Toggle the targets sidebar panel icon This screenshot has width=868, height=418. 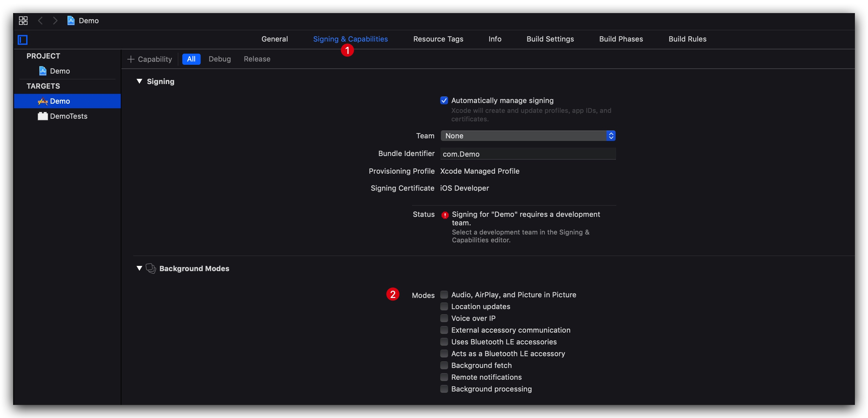(23, 40)
